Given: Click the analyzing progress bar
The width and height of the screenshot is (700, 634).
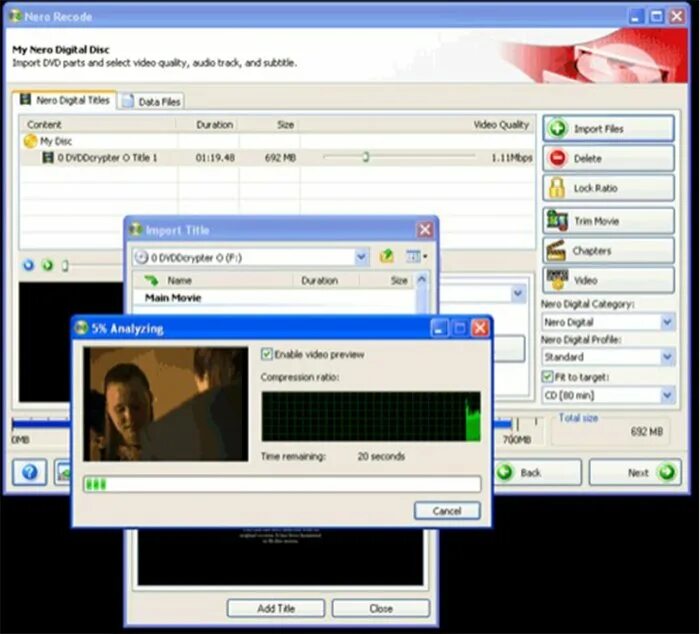Looking at the screenshot, I should (x=282, y=484).
